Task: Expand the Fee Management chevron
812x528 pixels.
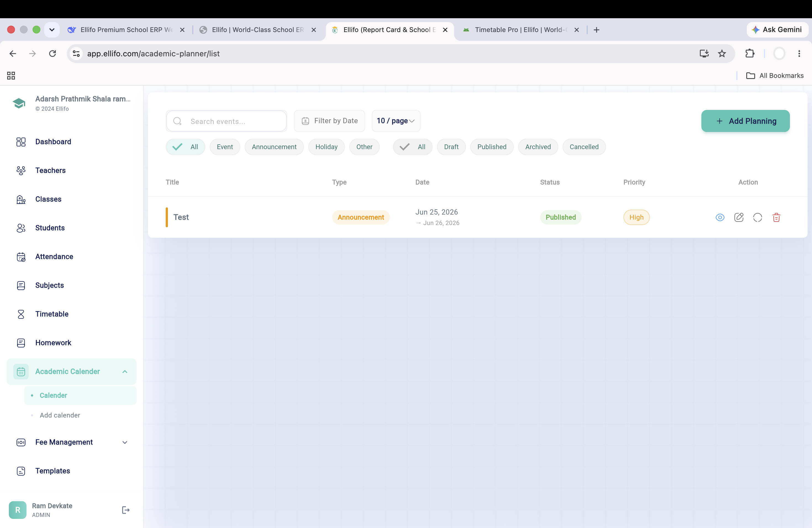Action: point(125,442)
